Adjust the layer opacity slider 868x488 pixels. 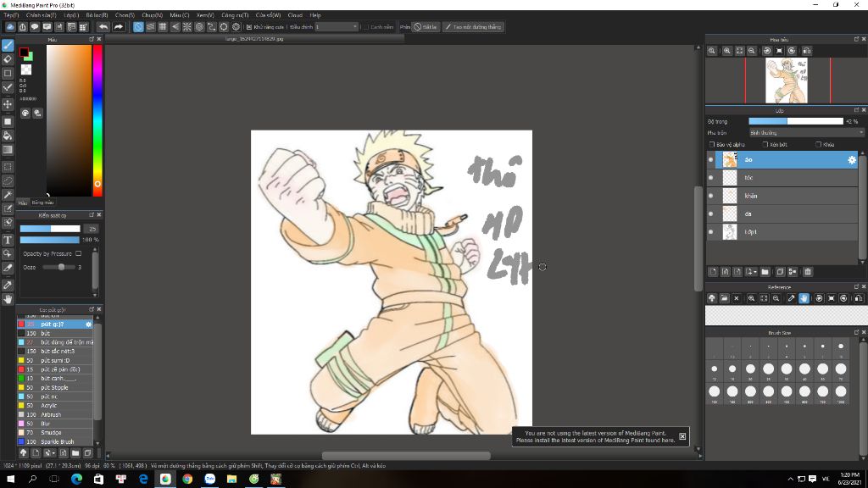coord(795,121)
